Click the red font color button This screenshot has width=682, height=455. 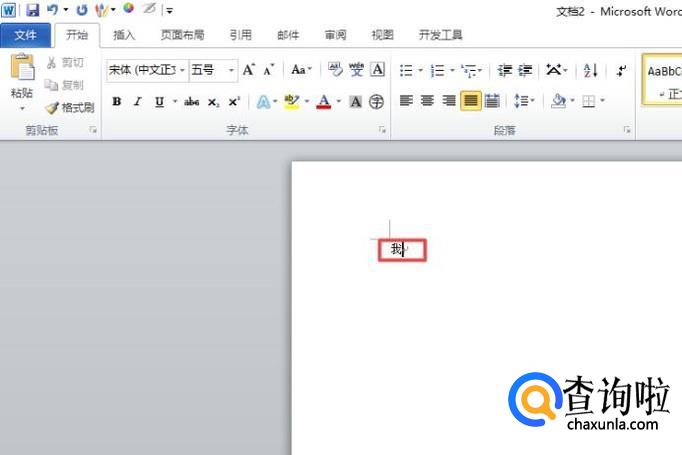click(323, 102)
